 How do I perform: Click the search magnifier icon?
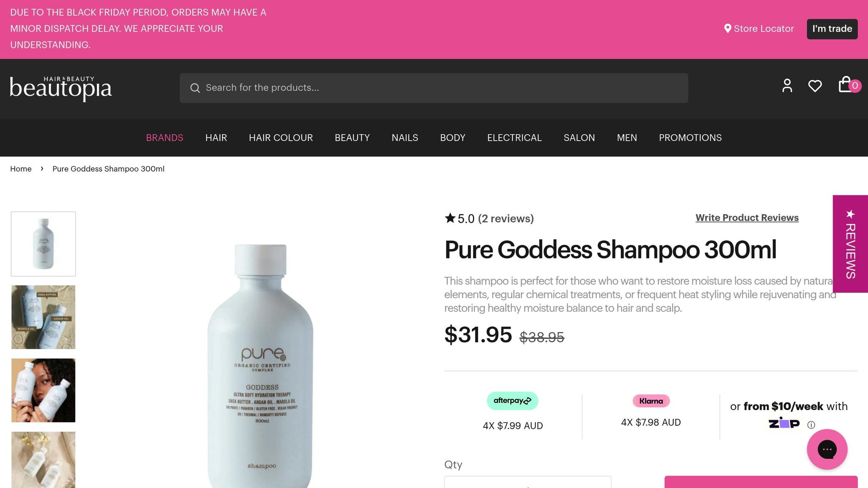(x=195, y=88)
